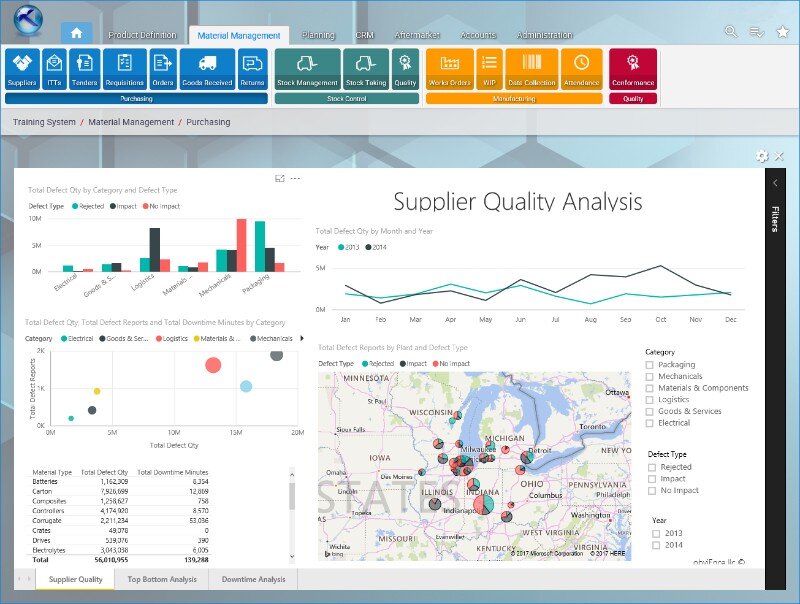Open Stock Taking
Image resolution: width=800 pixels, height=604 pixels.
(365, 69)
